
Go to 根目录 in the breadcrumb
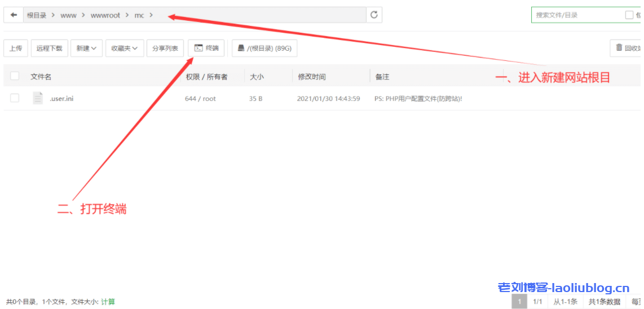point(37,15)
